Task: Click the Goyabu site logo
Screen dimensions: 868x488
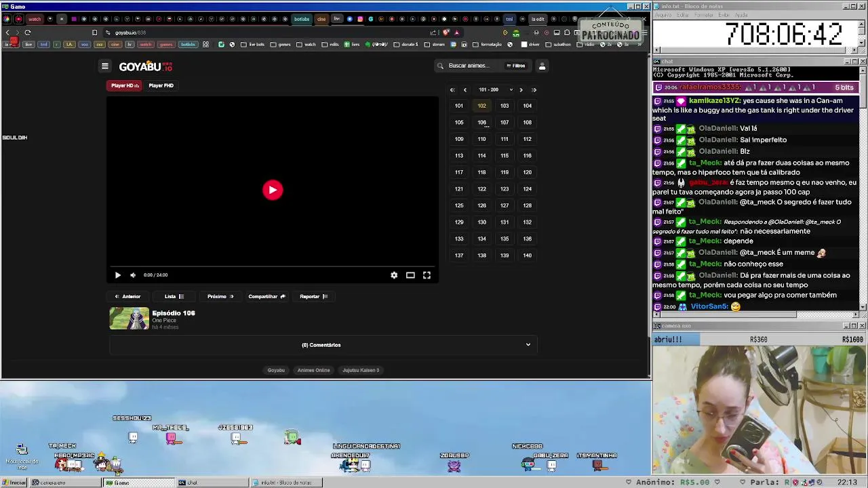Action: 146,66
